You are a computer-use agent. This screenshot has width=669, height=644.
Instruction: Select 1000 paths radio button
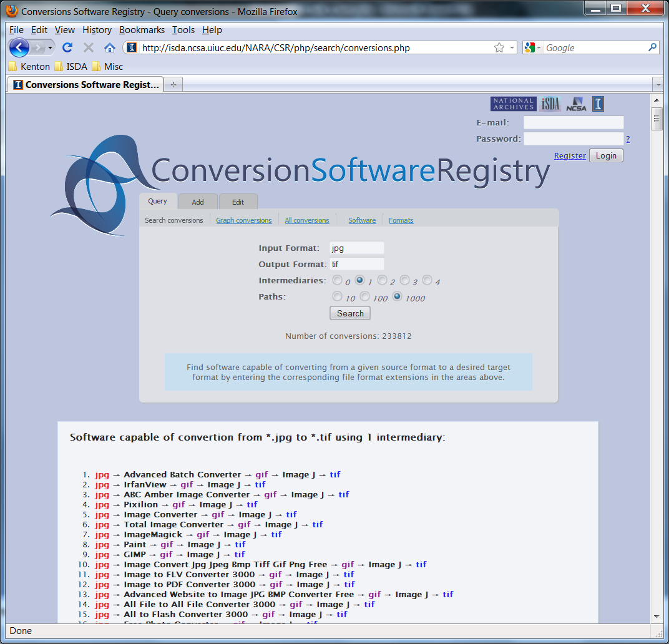pos(397,296)
